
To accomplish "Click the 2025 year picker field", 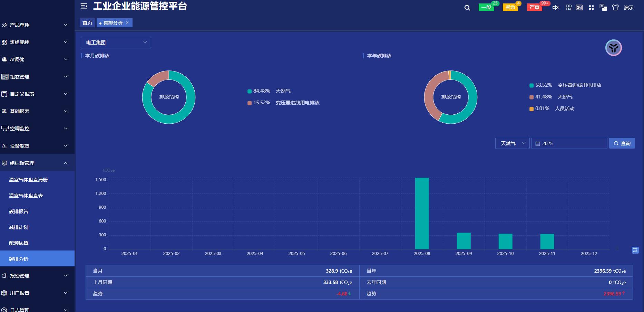I will coord(569,143).
